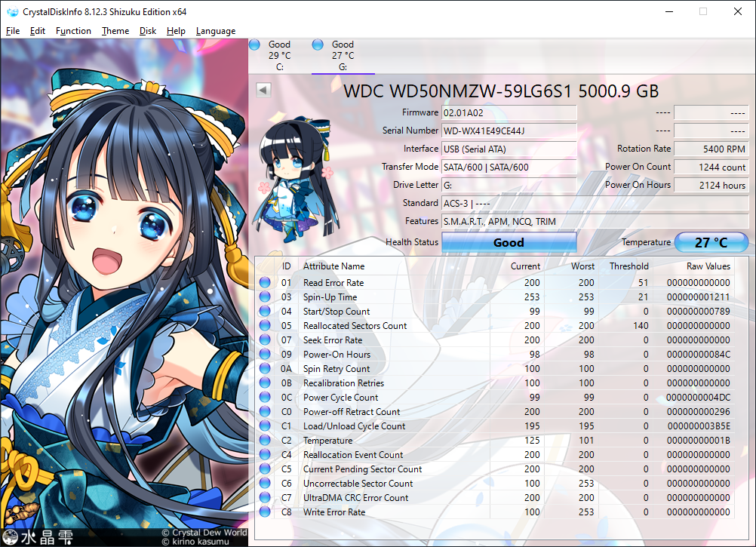The width and height of the screenshot is (756, 547).
Task: Click raw value 0000000004DC of Power Cycle Count
Action: [699, 397]
